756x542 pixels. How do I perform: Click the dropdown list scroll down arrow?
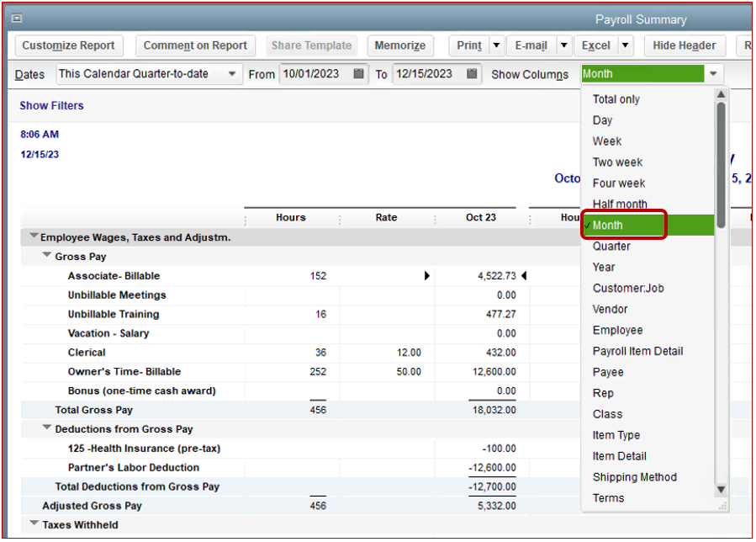(721, 489)
